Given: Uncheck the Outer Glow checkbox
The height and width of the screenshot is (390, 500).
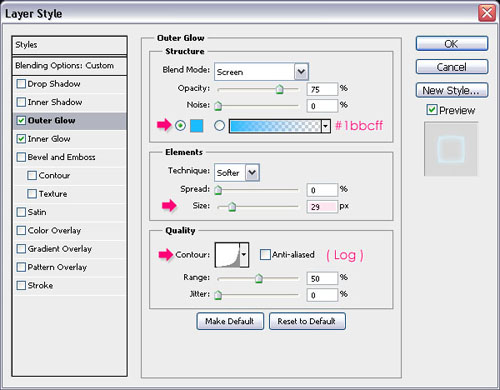Looking at the screenshot, I should (x=21, y=120).
